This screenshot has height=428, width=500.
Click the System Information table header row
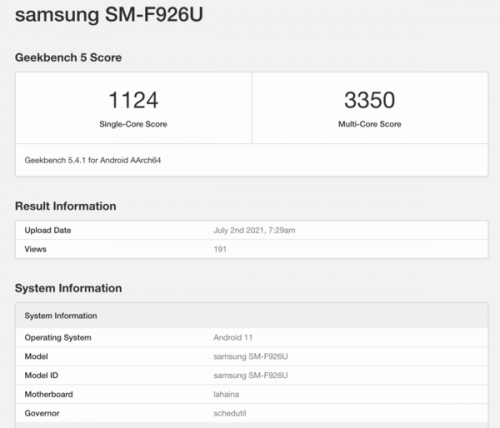tap(252, 316)
